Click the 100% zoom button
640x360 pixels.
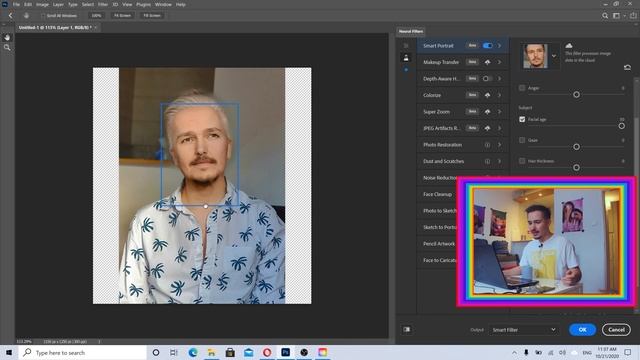point(96,16)
